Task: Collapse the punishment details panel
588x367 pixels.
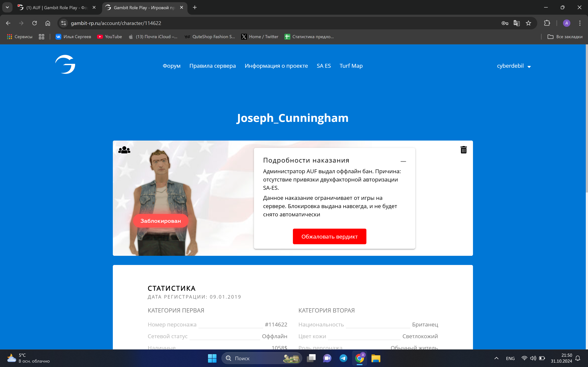Action: (x=403, y=161)
